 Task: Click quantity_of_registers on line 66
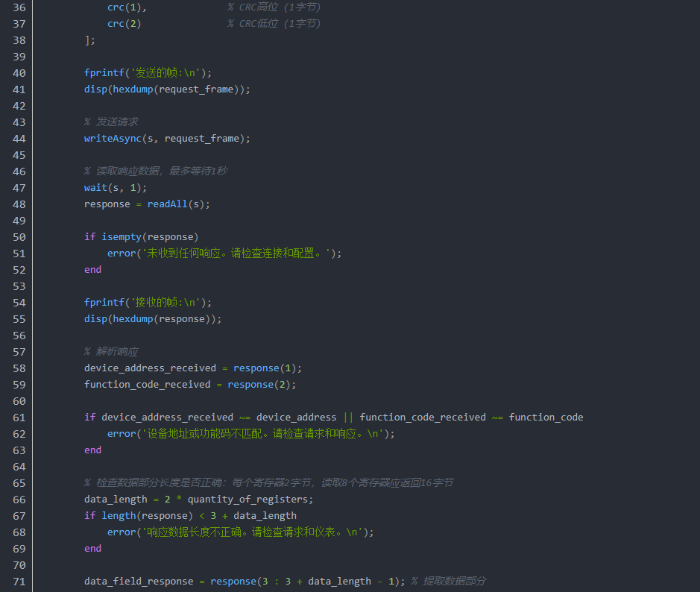click(x=249, y=500)
